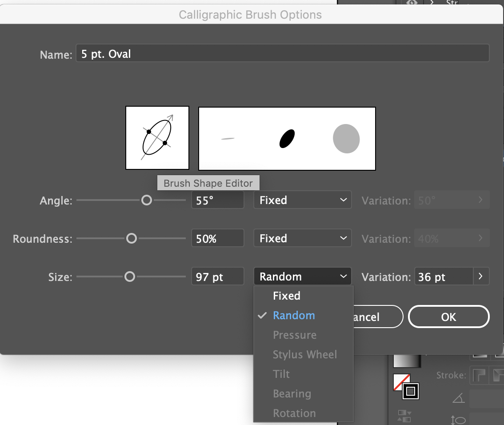
Task: Click the first corner join icon beside Stroke
Action: pos(479,375)
